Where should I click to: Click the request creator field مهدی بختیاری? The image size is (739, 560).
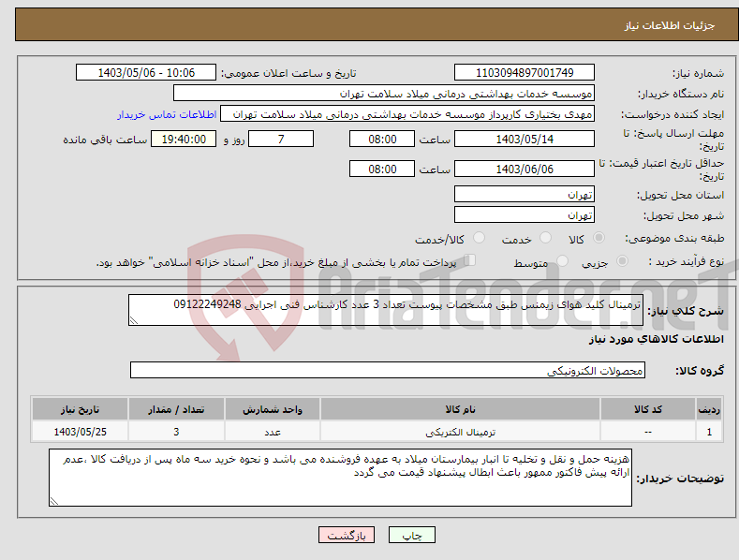point(407,114)
